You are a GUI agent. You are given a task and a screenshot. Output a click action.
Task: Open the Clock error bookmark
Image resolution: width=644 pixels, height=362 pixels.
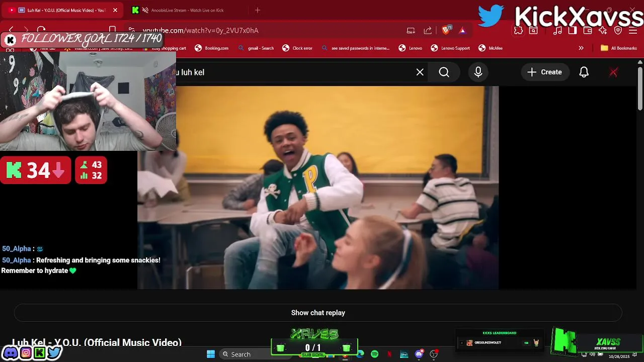[297, 48]
